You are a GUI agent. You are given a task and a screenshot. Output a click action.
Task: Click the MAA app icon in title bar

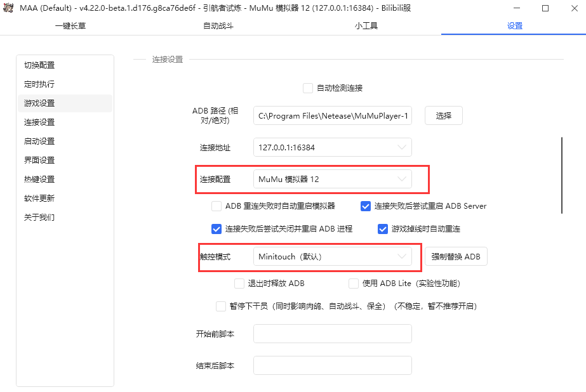(x=9, y=8)
